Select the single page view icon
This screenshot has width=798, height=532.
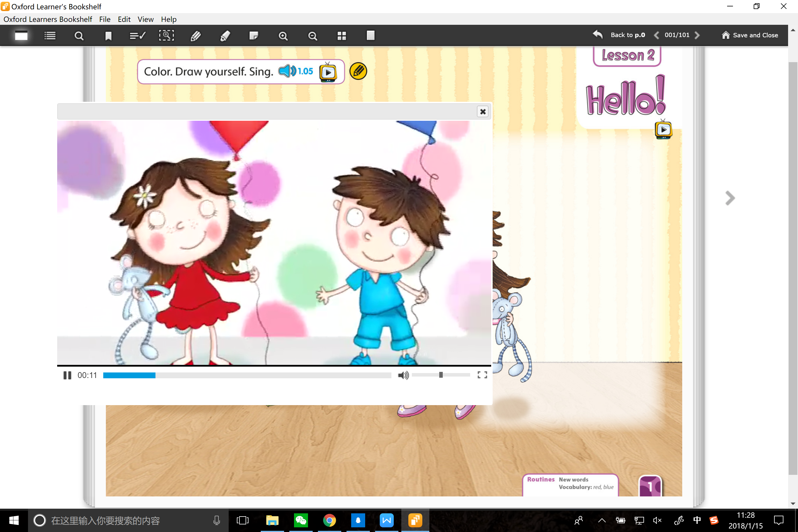[x=21, y=35]
